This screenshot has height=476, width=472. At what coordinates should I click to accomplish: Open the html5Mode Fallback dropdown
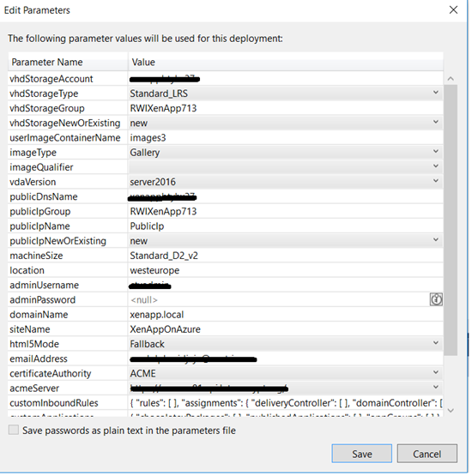tap(436, 343)
